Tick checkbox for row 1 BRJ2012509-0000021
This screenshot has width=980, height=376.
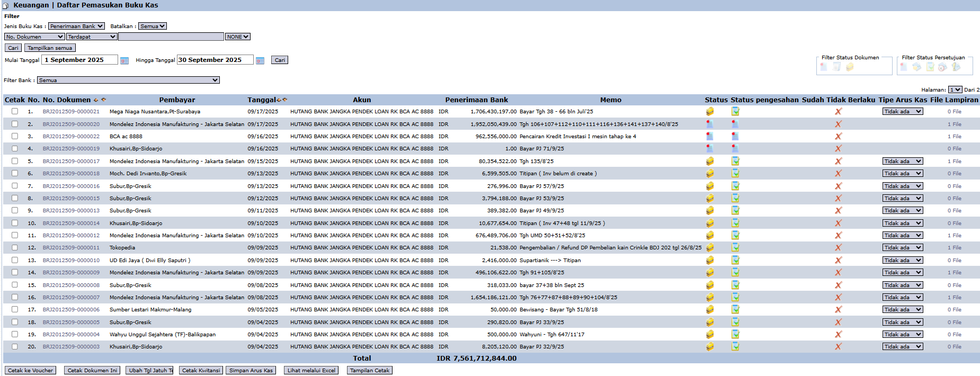coord(15,111)
